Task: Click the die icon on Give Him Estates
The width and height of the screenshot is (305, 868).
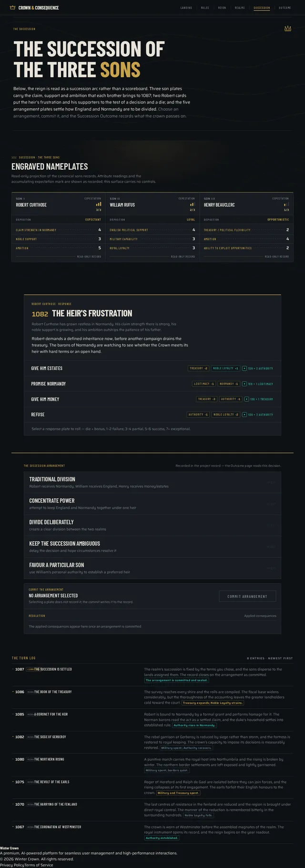Action: tap(244, 368)
